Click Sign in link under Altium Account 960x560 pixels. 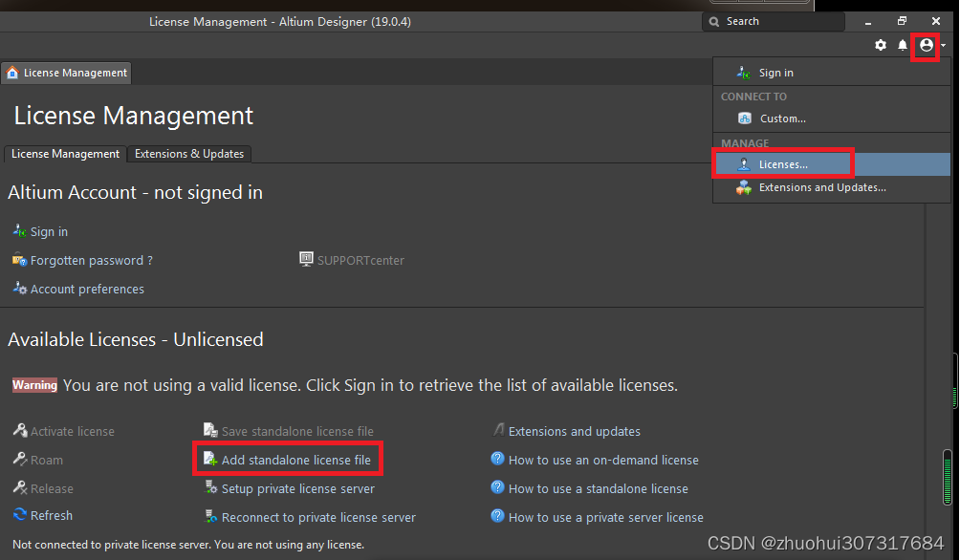click(49, 232)
